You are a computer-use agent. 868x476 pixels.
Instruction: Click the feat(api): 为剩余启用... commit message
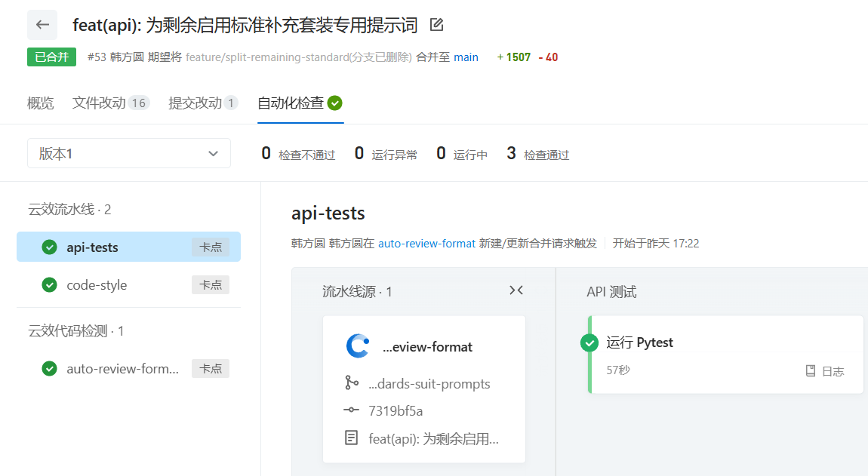pos(433,439)
